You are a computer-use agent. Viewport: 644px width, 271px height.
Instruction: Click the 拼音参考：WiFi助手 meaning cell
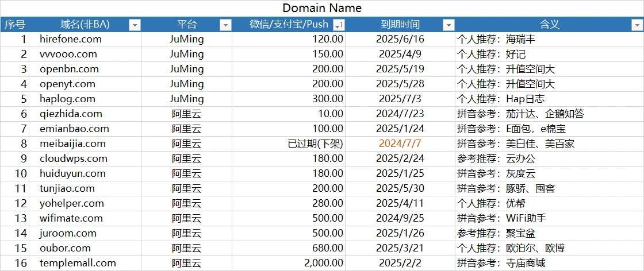tap(501, 218)
